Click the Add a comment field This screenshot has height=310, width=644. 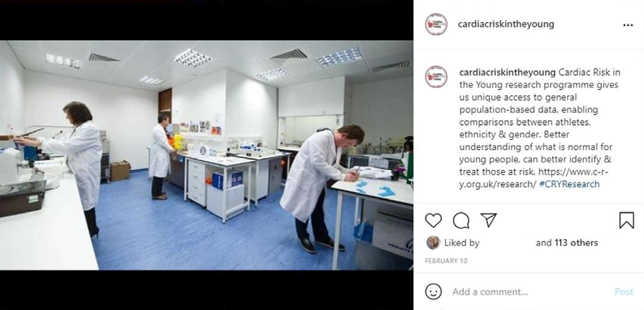tap(530, 292)
